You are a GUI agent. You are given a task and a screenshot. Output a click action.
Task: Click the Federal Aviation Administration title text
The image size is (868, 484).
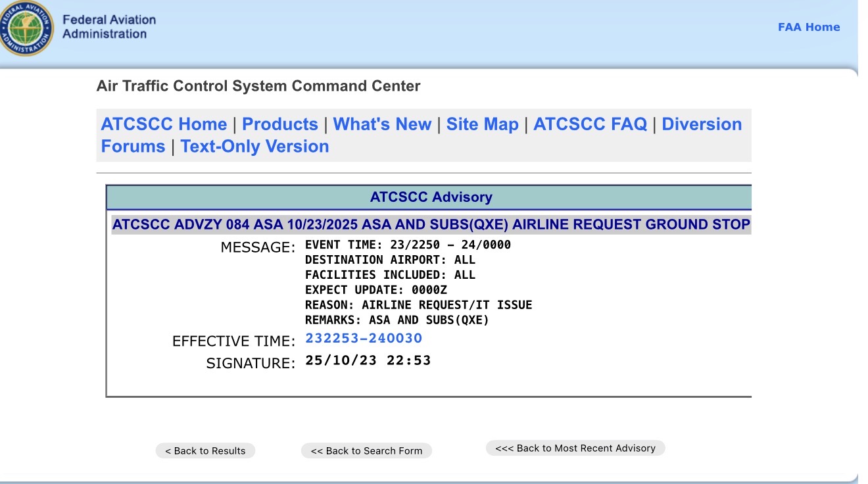[x=108, y=27]
